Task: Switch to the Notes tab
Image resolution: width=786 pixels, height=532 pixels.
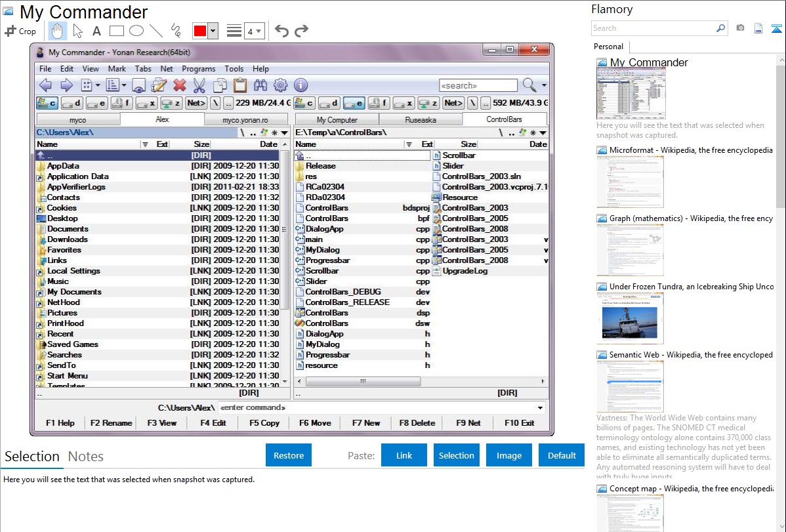Action: pyautogui.click(x=85, y=457)
